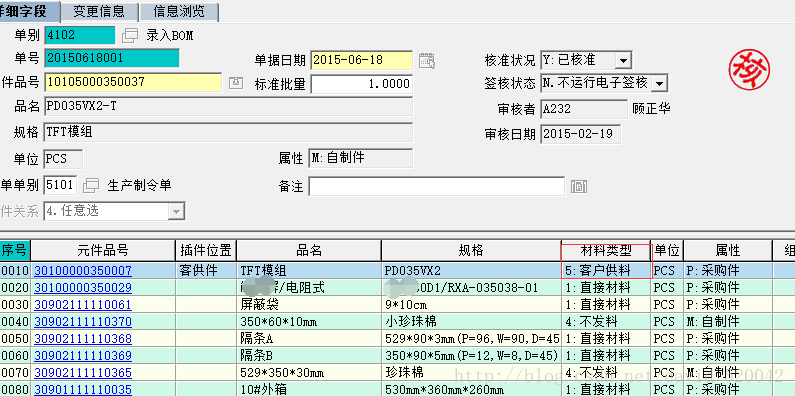Expand the 件关系 任意选 dropdown arrow
The image size is (795, 396).
[x=176, y=211]
